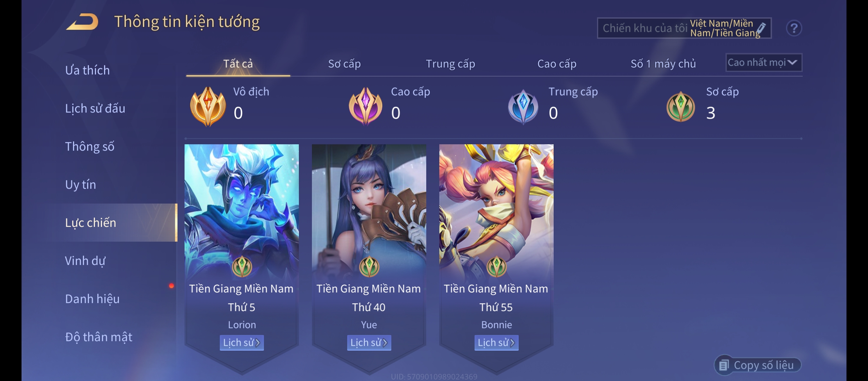Tap the Trung cấp blue badge icon

click(523, 107)
